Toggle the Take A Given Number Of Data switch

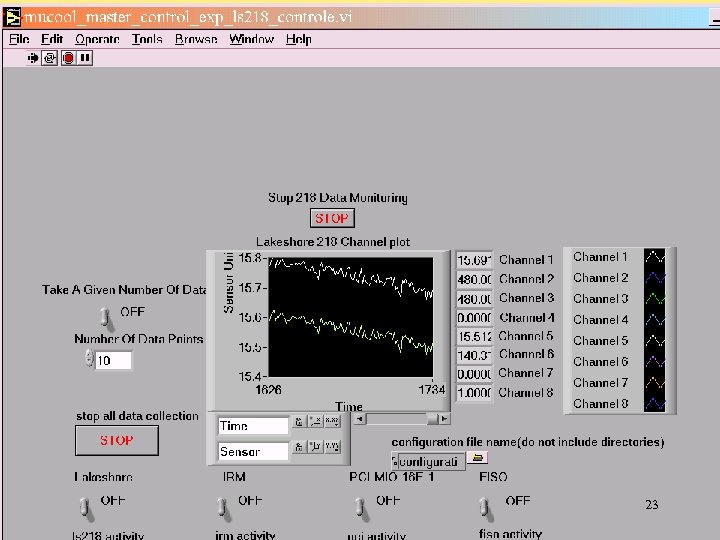click(x=106, y=318)
